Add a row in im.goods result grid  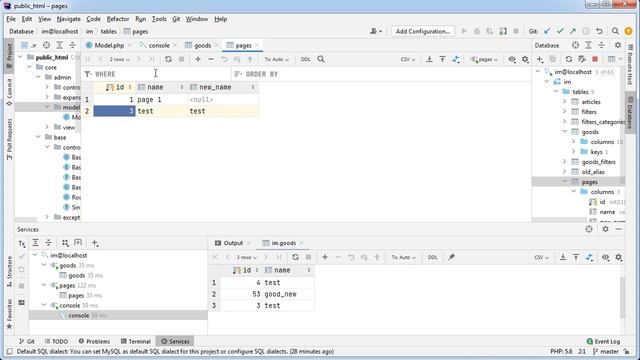[x=325, y=257]
